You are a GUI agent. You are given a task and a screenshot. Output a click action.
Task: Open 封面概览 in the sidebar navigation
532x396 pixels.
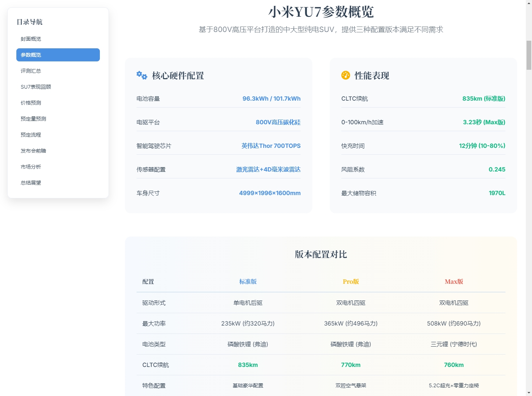click(58, 39)
